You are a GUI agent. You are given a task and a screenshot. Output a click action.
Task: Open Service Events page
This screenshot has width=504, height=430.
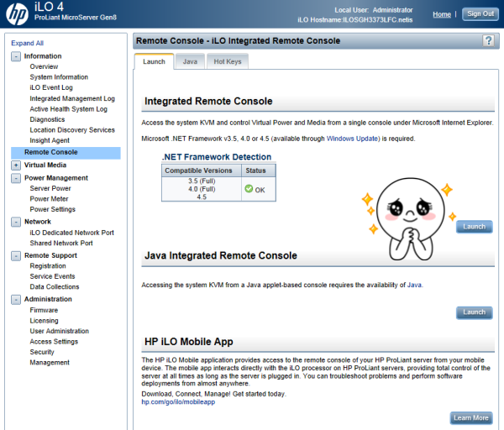pos(52,276)
